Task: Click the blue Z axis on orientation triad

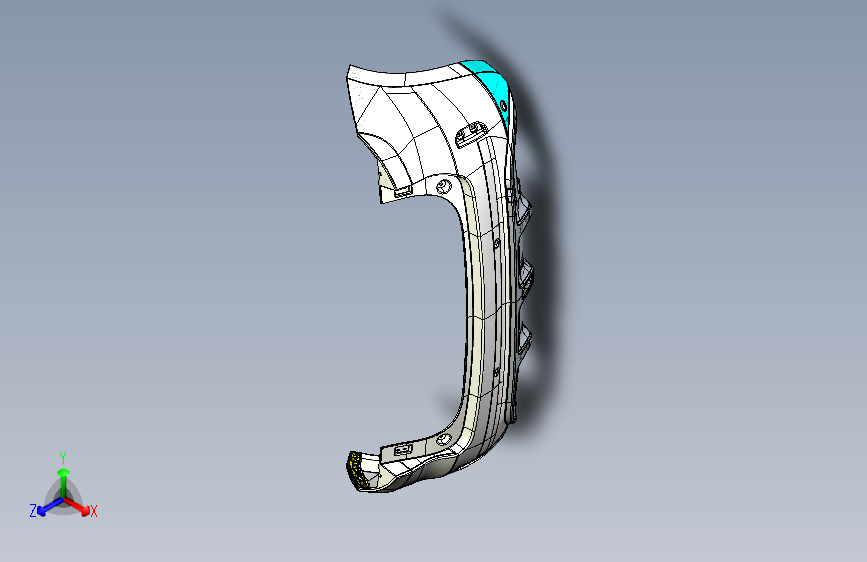Action: [x=51, y=506]
